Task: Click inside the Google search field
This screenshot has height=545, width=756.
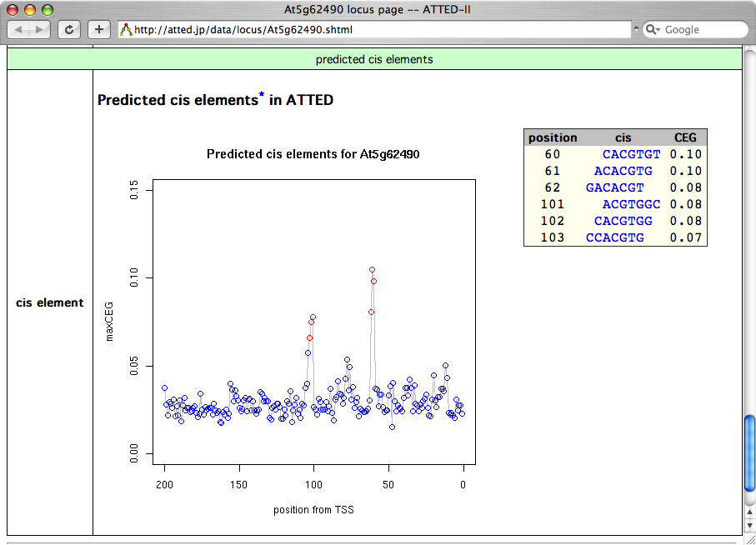Action: [x=700, y=30]
